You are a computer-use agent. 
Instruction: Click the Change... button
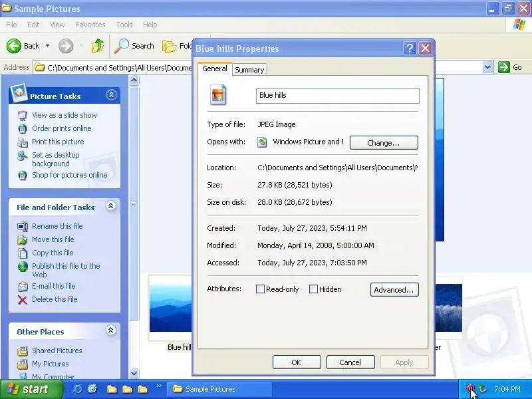click(x=384, y=143)
